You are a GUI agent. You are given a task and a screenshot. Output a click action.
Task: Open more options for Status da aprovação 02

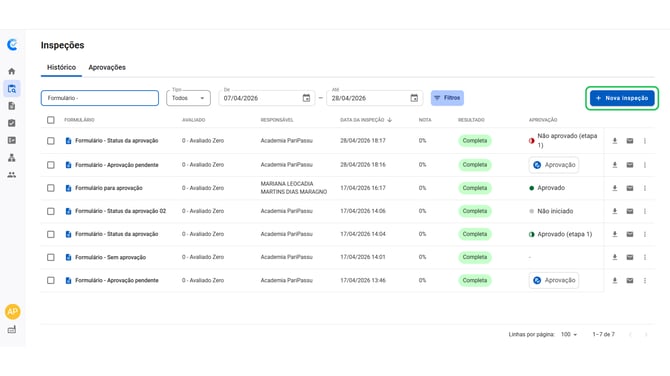click(x=645, y=211)
